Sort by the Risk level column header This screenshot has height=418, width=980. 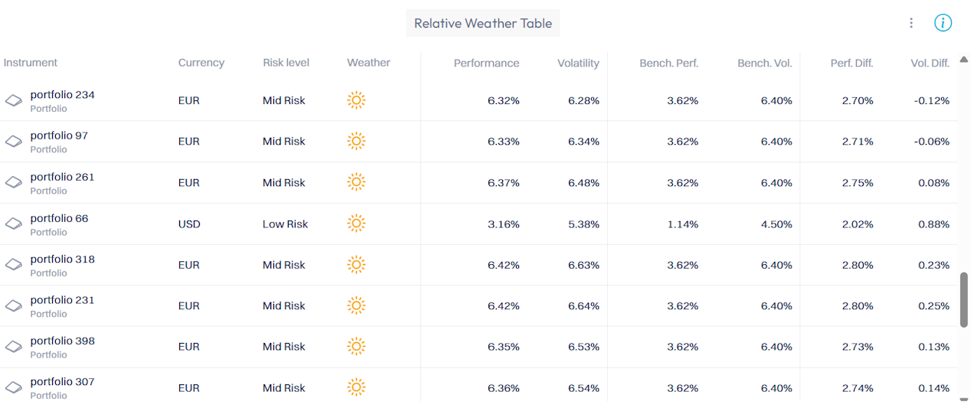click(x=286, y=63)
